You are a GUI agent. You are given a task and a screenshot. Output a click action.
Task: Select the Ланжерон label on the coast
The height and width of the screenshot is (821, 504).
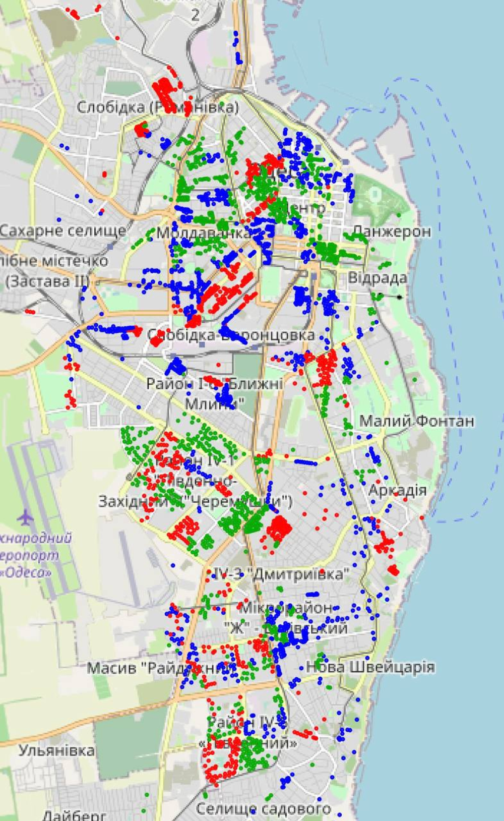click(x=391, y=231)
